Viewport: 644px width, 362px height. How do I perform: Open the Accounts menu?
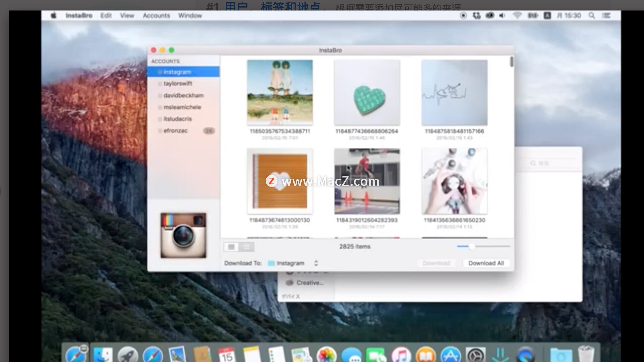coord(156,15)
